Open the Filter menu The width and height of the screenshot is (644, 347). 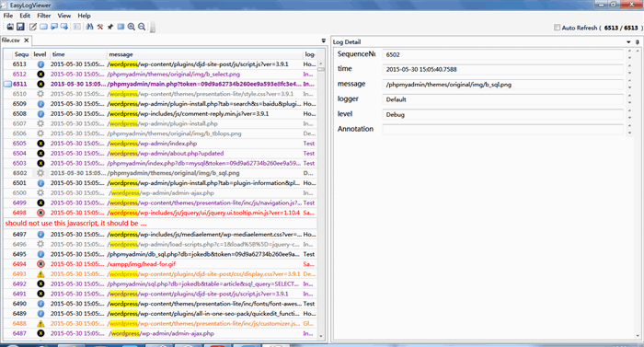43,16
